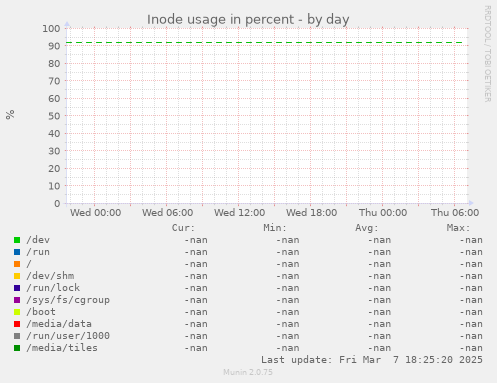Click the 'Avg:' column header
The height and width of the screenshot is (383, 497).
click(367, 228)
